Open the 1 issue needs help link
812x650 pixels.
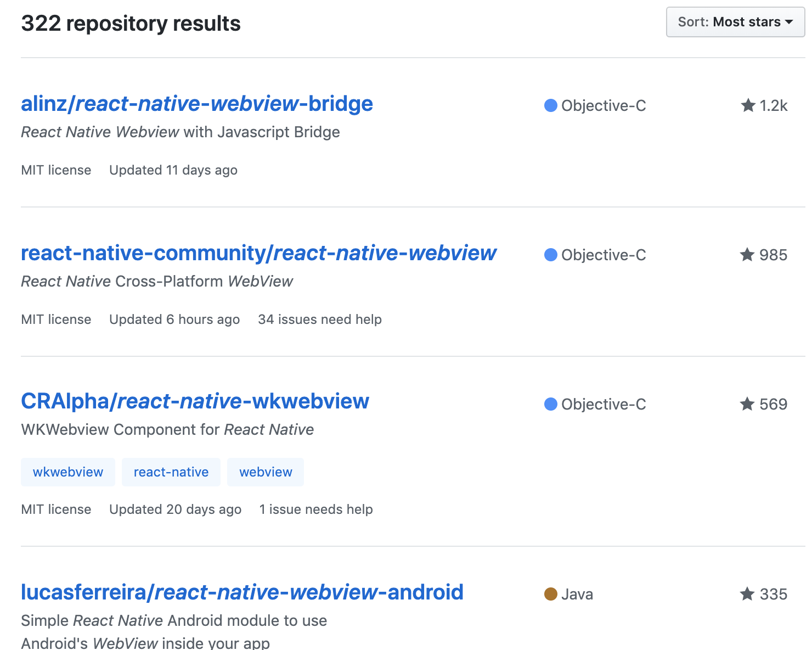pos(316,509)
